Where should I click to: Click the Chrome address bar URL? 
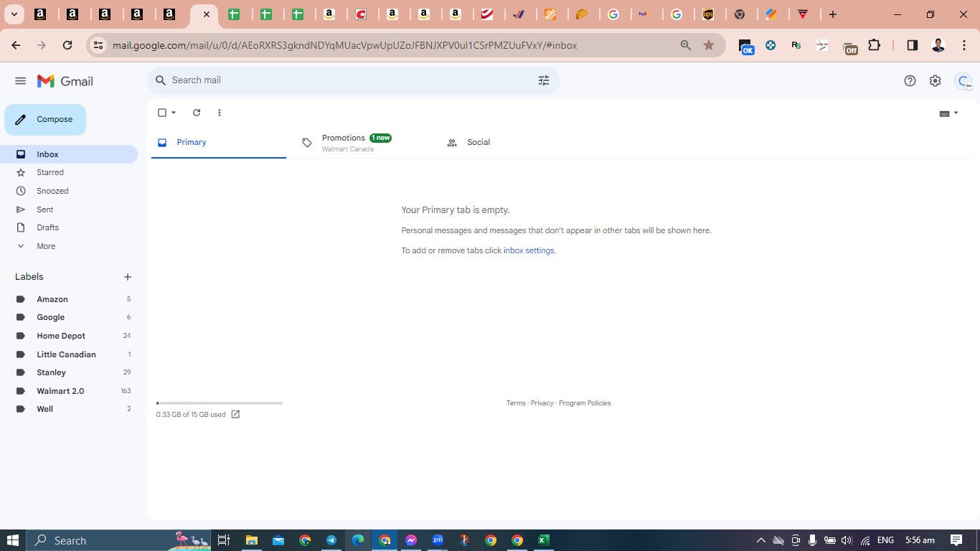pos(344,45)
